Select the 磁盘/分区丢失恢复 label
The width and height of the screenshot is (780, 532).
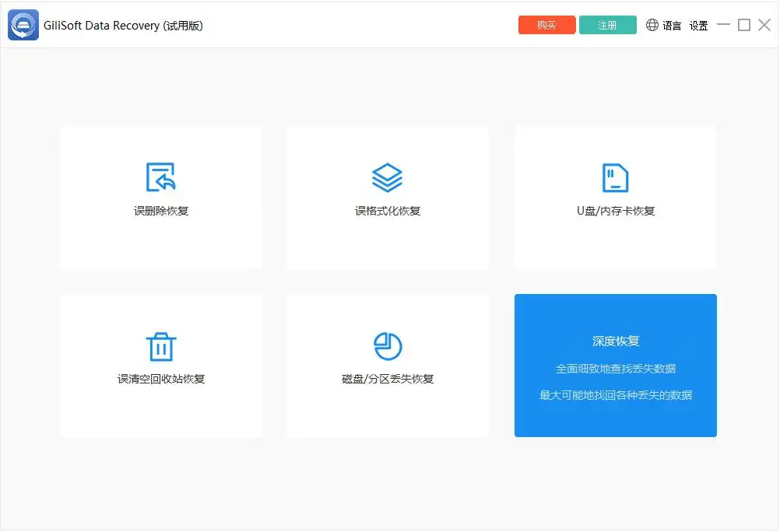[x=388, y=380]
